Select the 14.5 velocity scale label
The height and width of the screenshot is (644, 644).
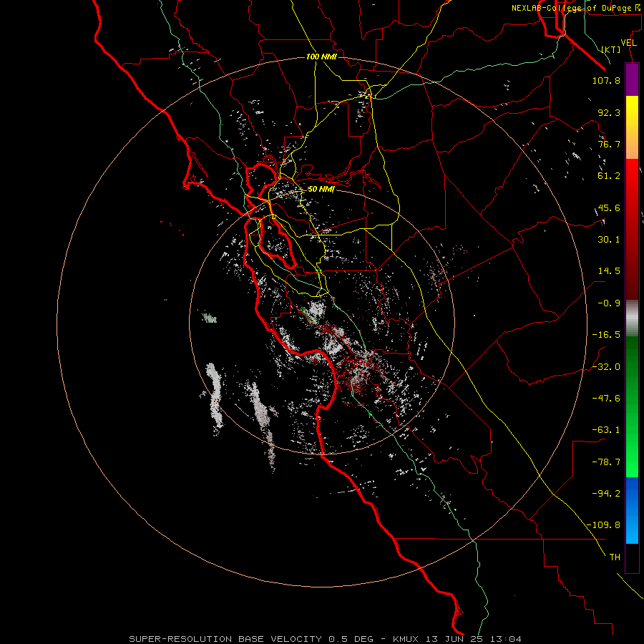tap(609, 271)
